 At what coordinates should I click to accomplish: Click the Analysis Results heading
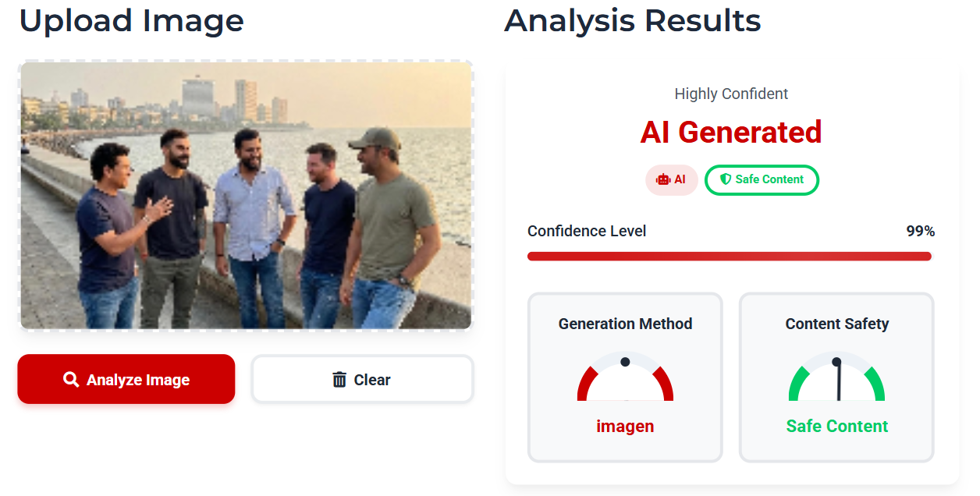click(633, 21)
